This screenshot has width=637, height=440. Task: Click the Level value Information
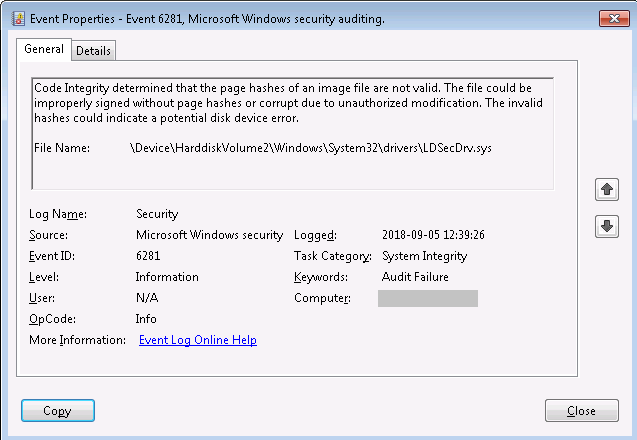[x=167, y=277]
